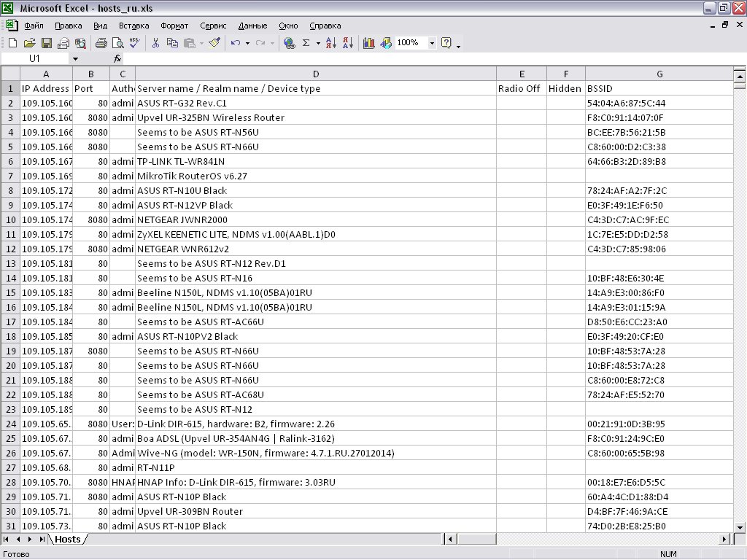Open the Окно menu
This screenshot has height=560, width=747.
(288, 26)
